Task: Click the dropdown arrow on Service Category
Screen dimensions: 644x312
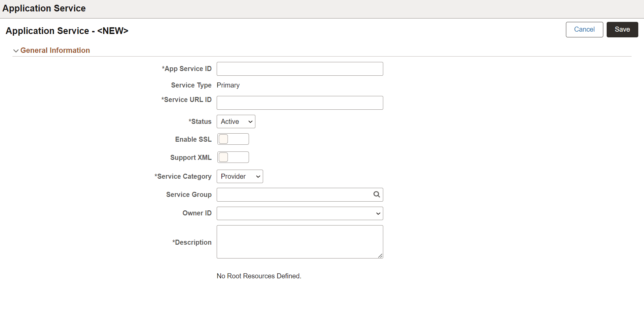Action: pyautogui.click(x=257, y=176)
